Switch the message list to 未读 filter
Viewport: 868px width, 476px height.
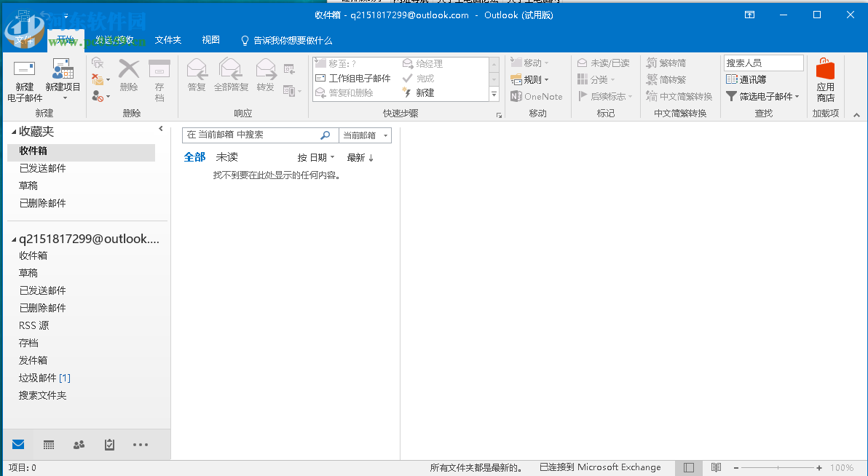point(226,156)
